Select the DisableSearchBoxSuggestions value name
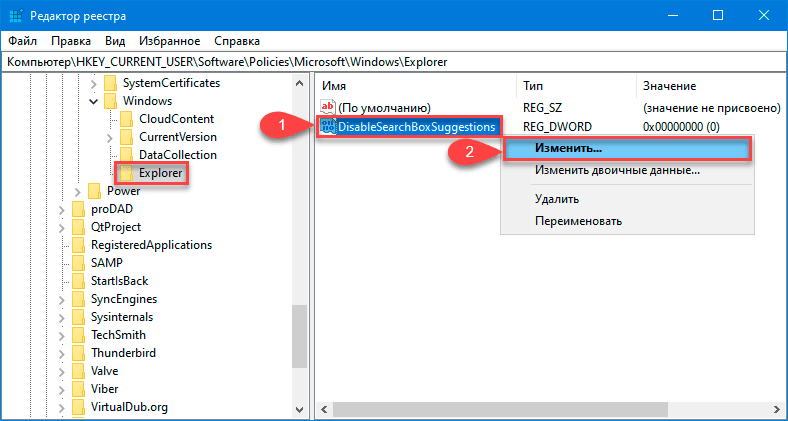Image resolution: width=788 pixels, height=421 pixels. 417,127
